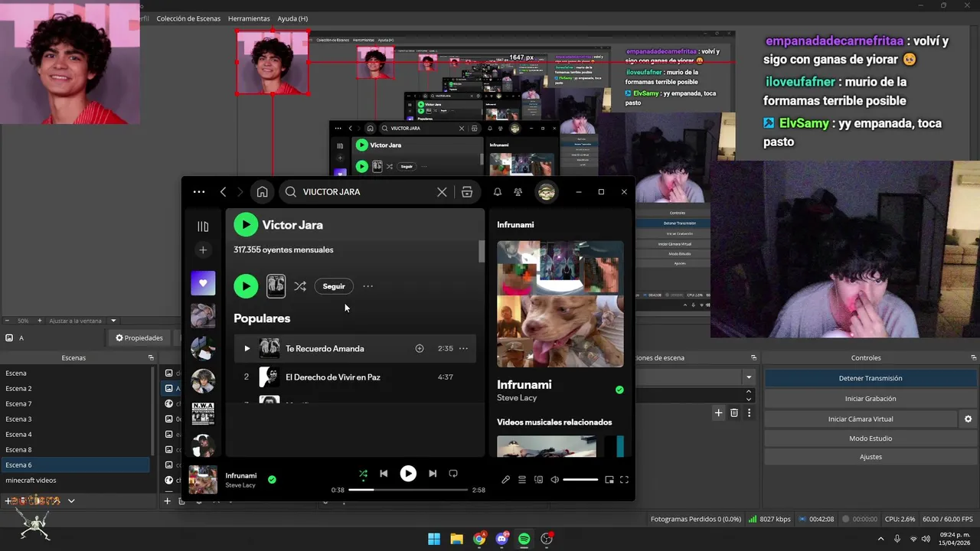Open Spotify notifications bell
The image size is (980, 551).
498,192
